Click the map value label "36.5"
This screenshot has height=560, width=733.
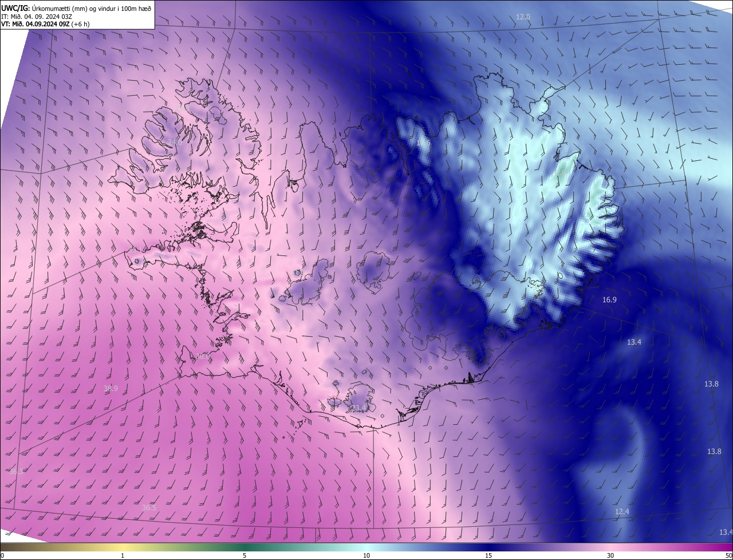pos(149,507)
